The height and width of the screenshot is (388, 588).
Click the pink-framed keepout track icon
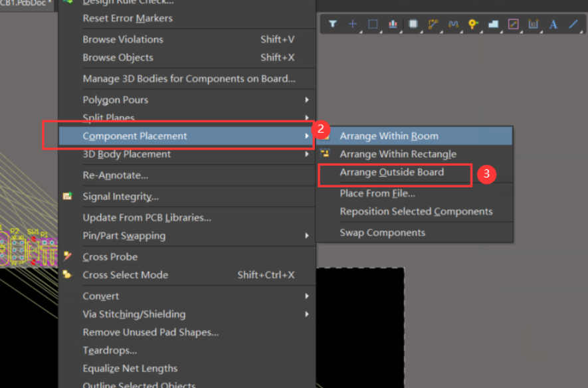[514, 25]
